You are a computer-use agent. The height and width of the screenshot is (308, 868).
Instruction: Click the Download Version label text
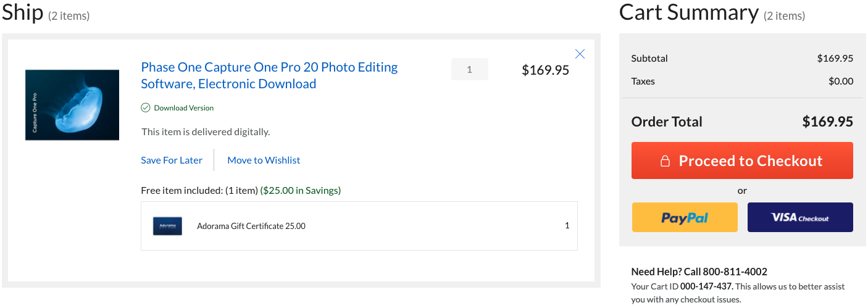(x=184, y=108)
